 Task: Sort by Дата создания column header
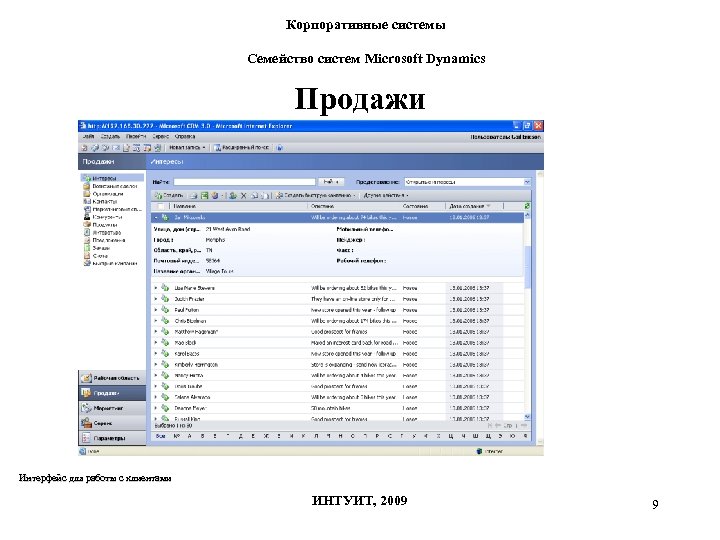[469, 206]
